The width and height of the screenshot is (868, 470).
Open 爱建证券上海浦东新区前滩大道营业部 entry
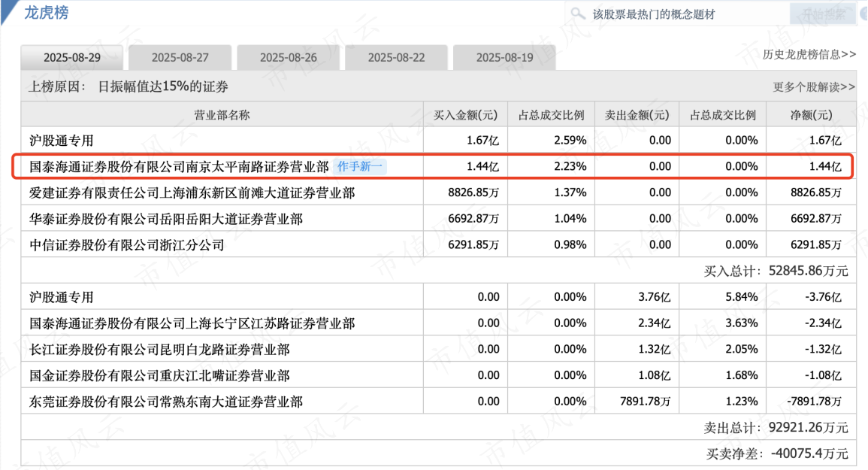coord(192,193)
